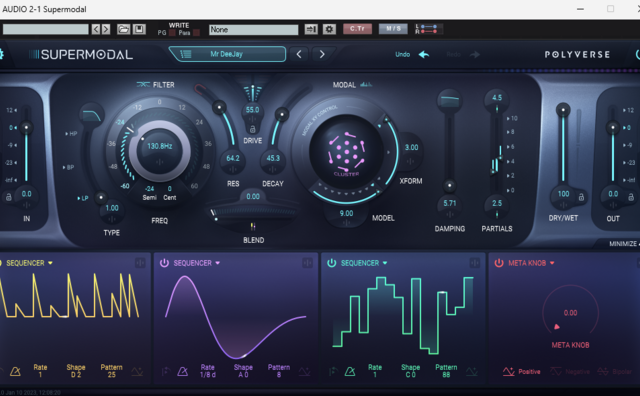This screenshot has height=396, width=640.
Task: Click the yellow sequencer metronome sync icon
Action: pos(15,372)
